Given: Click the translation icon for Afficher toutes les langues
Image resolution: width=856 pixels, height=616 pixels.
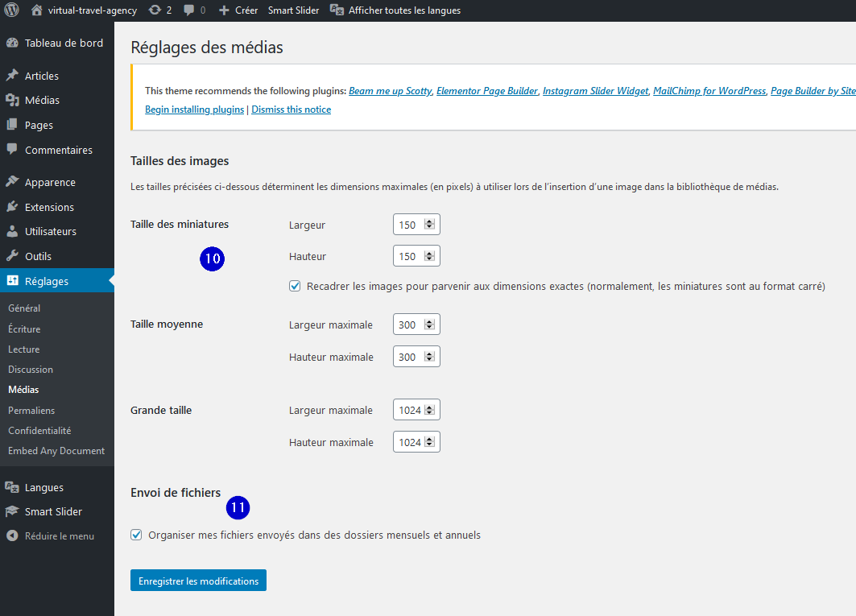Looking at the screenshot, I should 337,10.
